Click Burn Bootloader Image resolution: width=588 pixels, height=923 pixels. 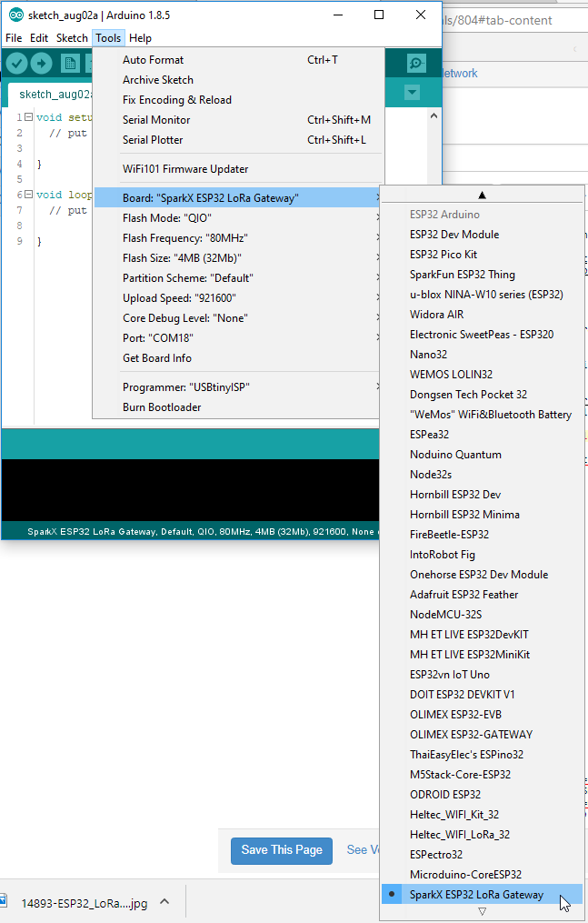pos(162,407)
